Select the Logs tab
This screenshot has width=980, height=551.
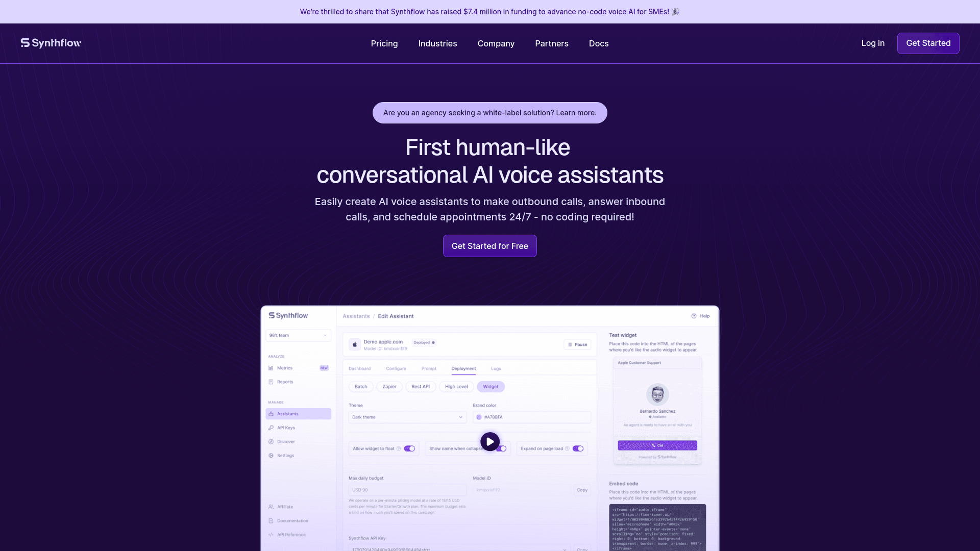496,368
